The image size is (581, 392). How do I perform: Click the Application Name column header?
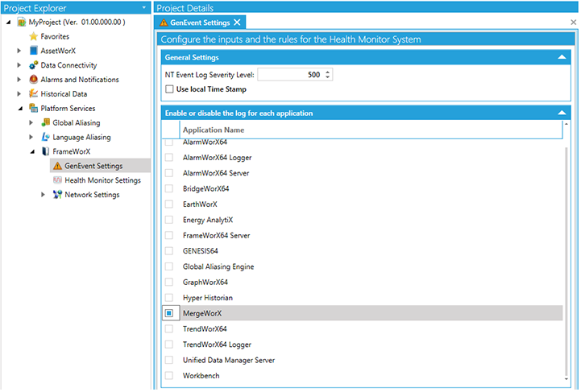click(214, 130)
